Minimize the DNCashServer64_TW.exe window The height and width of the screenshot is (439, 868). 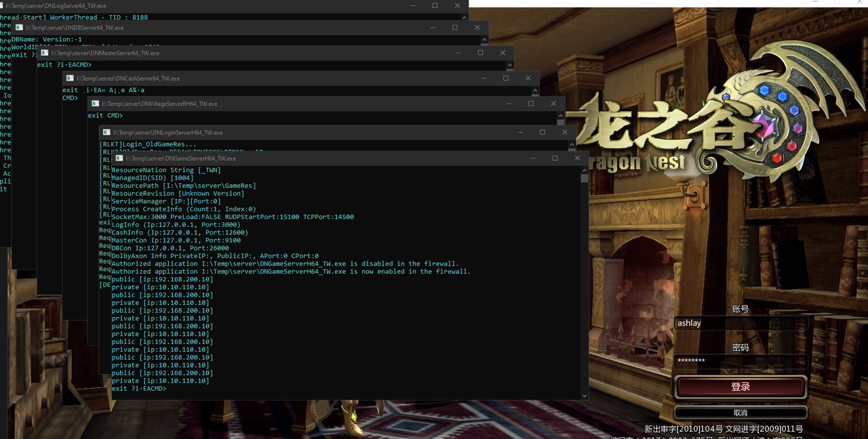coord(483,79)
